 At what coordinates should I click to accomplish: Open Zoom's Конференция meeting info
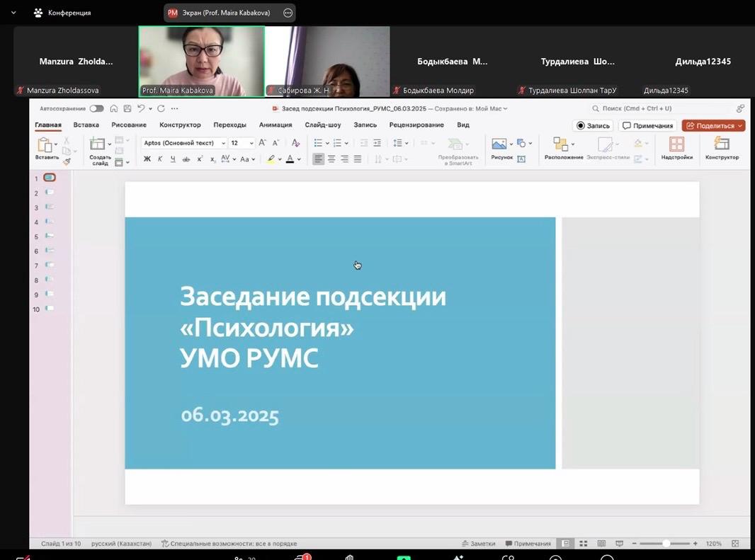click(62, 13)
